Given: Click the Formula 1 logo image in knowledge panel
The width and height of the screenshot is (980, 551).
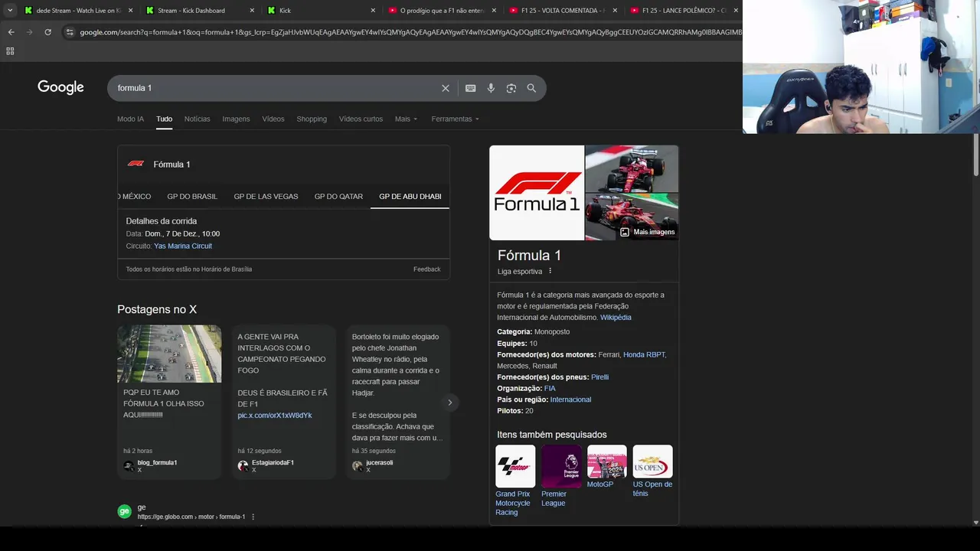Looking at the screenshot, I should 537,193.
